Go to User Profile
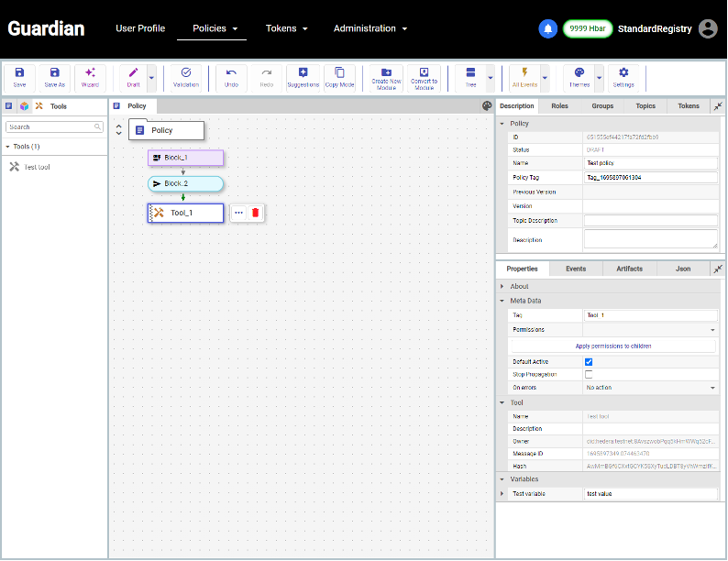 coord(140,28)
